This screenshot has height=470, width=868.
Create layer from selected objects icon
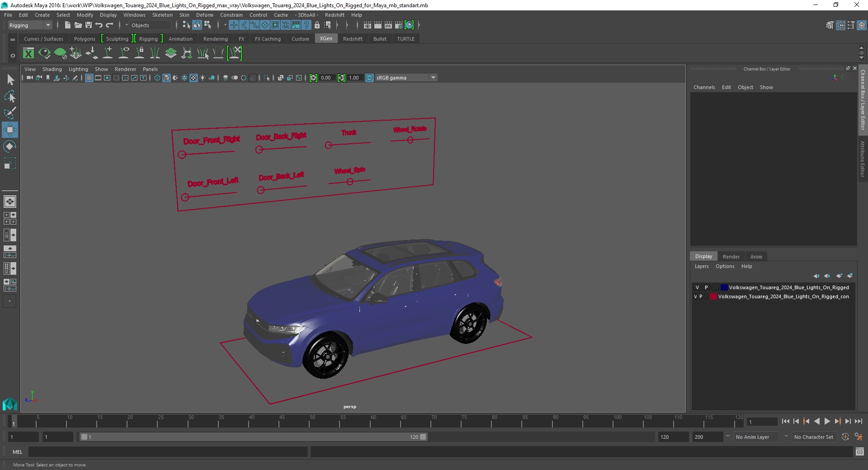[850, 276]
